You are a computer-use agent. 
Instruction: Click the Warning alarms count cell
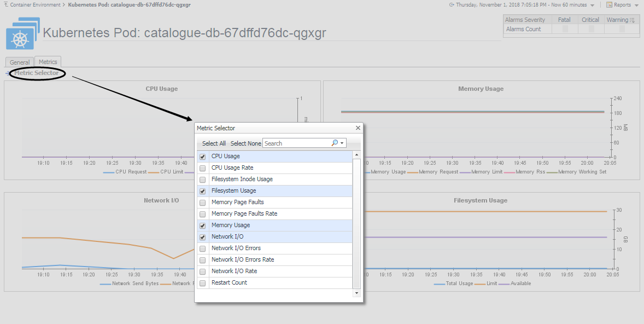coord(622,29)
